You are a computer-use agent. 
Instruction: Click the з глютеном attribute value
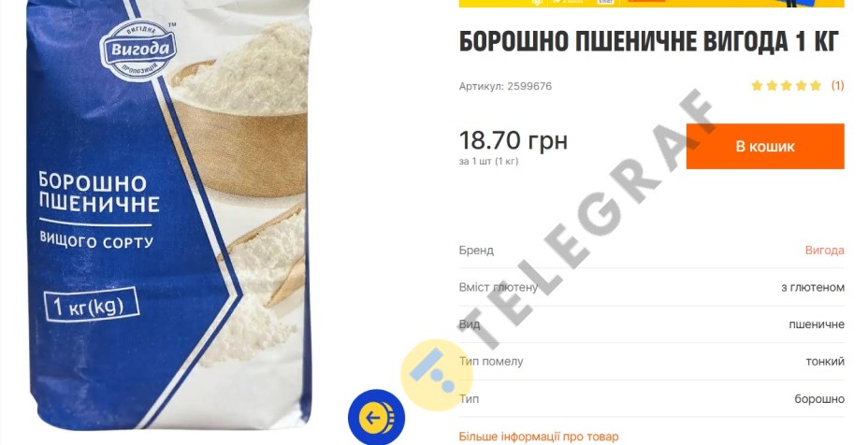813,287
